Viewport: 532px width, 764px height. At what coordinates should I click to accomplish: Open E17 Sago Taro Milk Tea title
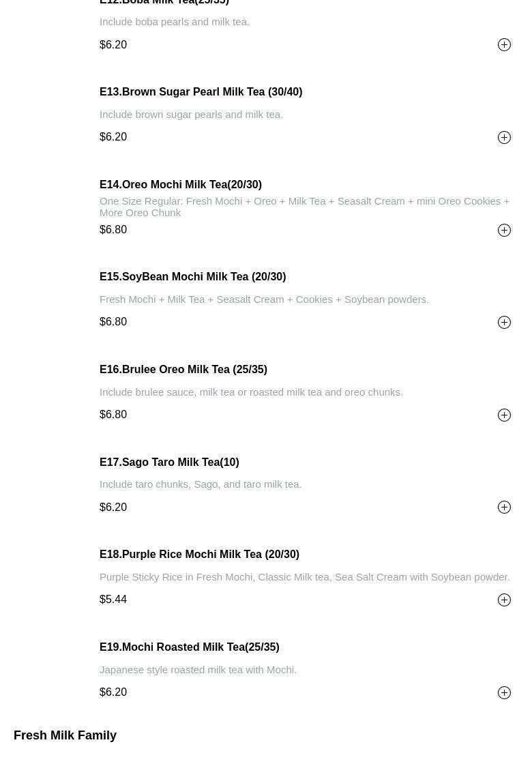click(x=169, y=462)
